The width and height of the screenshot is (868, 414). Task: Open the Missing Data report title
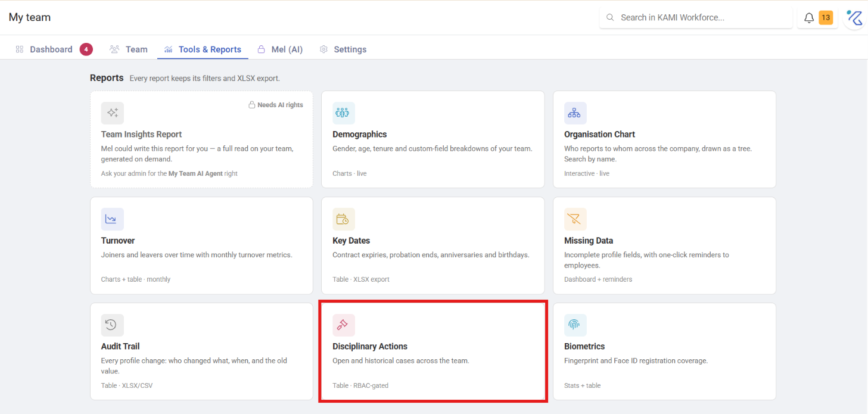click(589, 241)
